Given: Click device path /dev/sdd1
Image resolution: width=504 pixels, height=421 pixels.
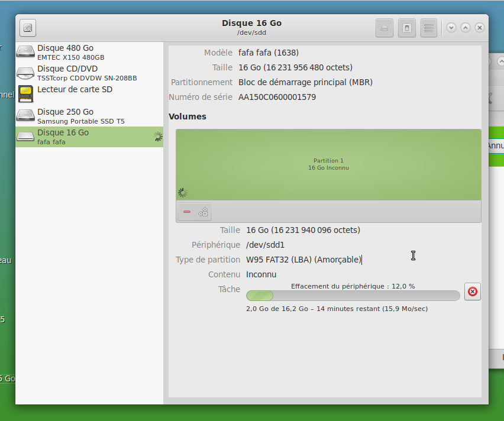Looking at the screenshot, I should 265,245.
